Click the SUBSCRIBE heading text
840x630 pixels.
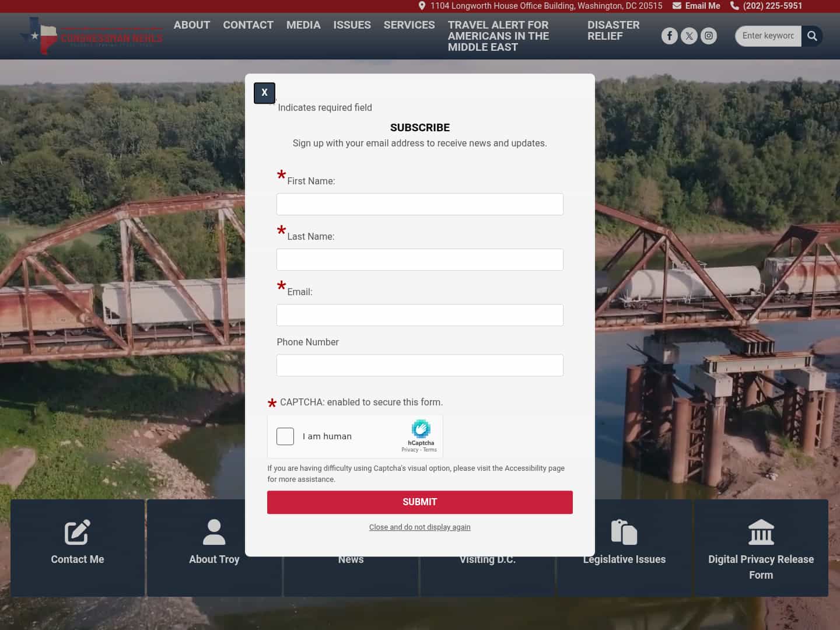pyautogui.click(x=420, y=128)
